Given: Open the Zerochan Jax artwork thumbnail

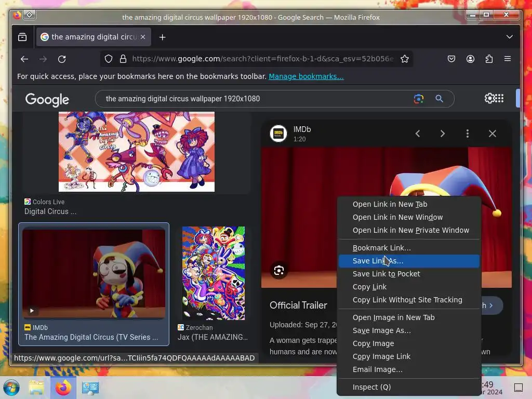Looking at the screenshot, I should [x=214, y=273].
